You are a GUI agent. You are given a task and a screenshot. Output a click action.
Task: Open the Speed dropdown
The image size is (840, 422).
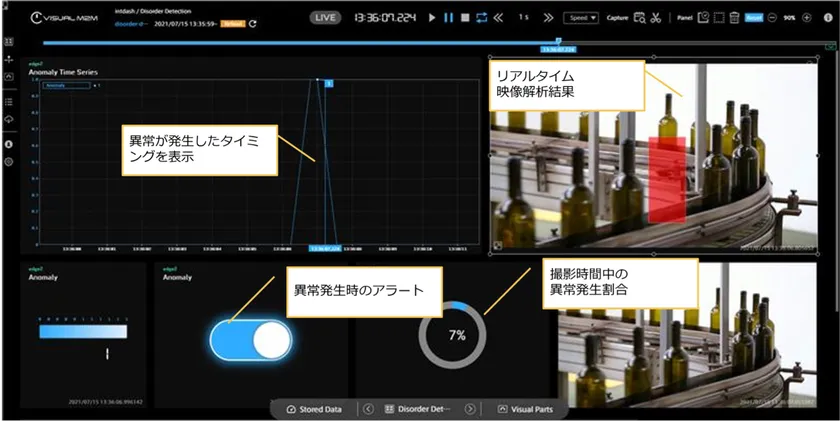coord(581,17)
